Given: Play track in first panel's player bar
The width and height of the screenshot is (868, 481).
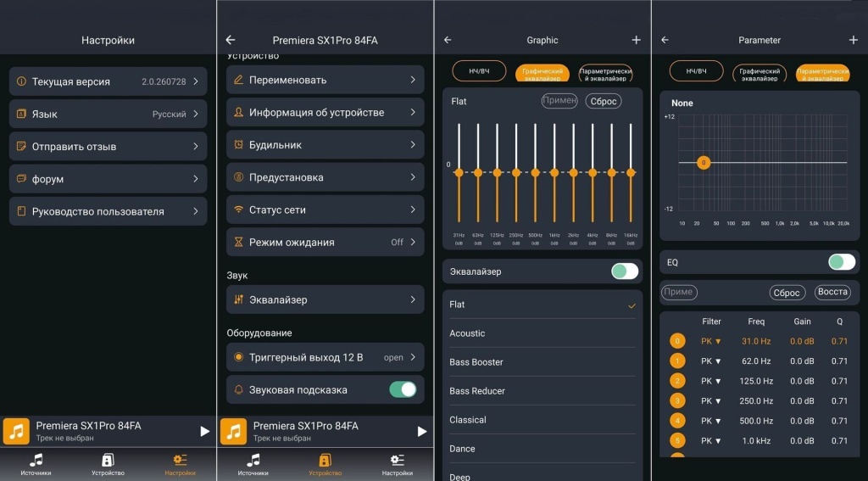Looking at the screenshot, I should [x=205, y=431].
